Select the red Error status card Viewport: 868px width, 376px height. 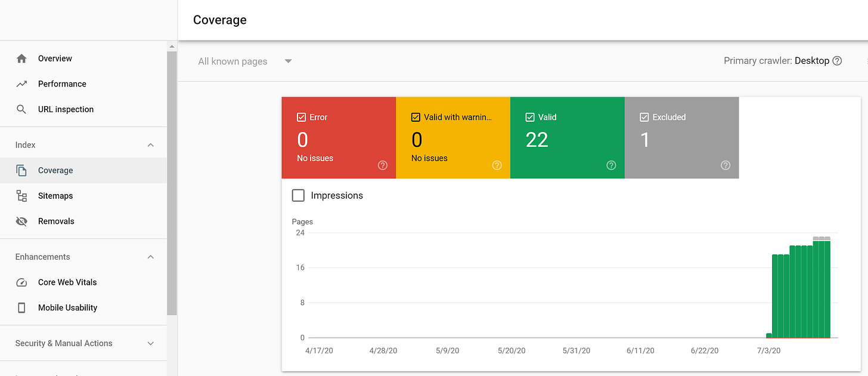339,138
